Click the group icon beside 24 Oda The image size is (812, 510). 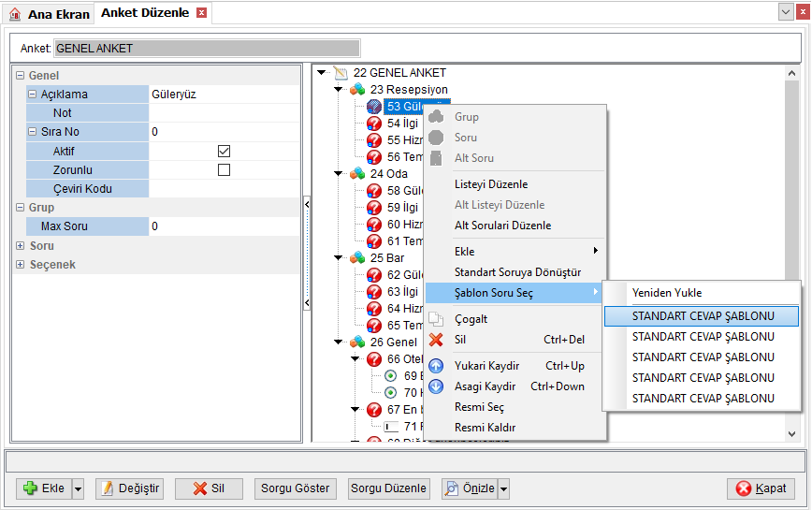click(357, 174)
